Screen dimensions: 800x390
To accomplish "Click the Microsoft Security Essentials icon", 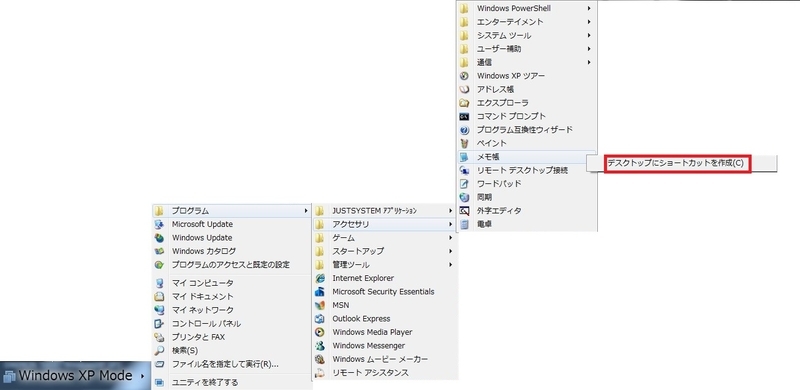I will (320, 292).
